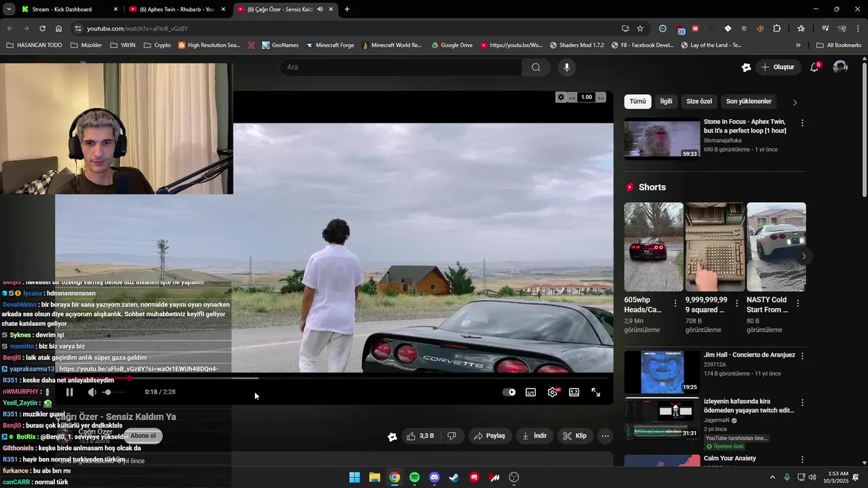Open options for NASTY Cold Start short
Screen dimensions: 868x488
click(797, 304)
